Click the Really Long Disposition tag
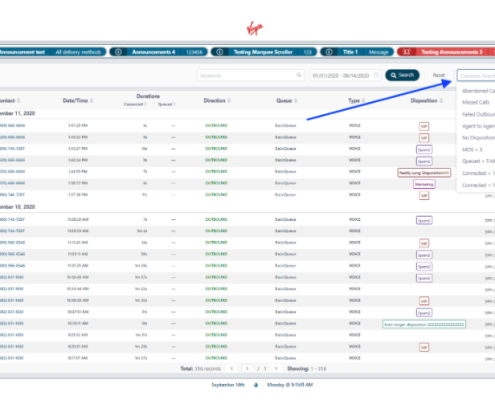The height and width of the screenshot is (400, 495). tap(424, 173)
